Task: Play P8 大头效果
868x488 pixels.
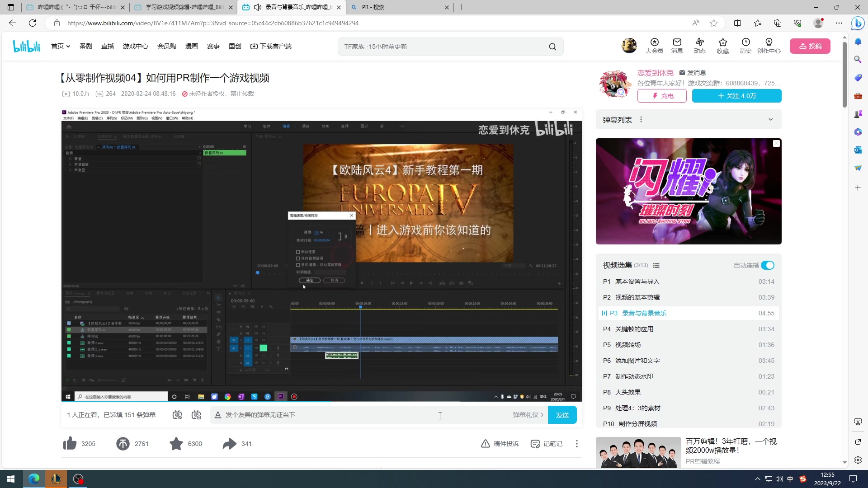Action: pos(689,392)
